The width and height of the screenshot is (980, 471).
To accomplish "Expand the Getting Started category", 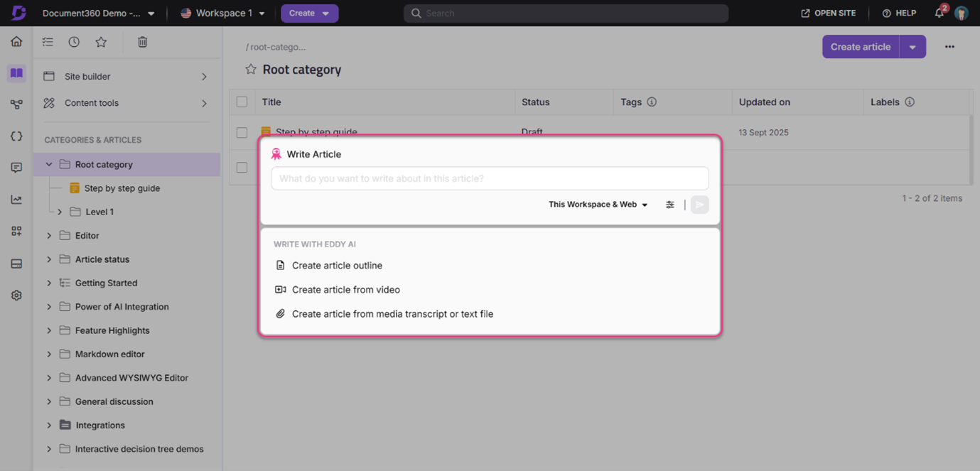I will pos(49,283).
